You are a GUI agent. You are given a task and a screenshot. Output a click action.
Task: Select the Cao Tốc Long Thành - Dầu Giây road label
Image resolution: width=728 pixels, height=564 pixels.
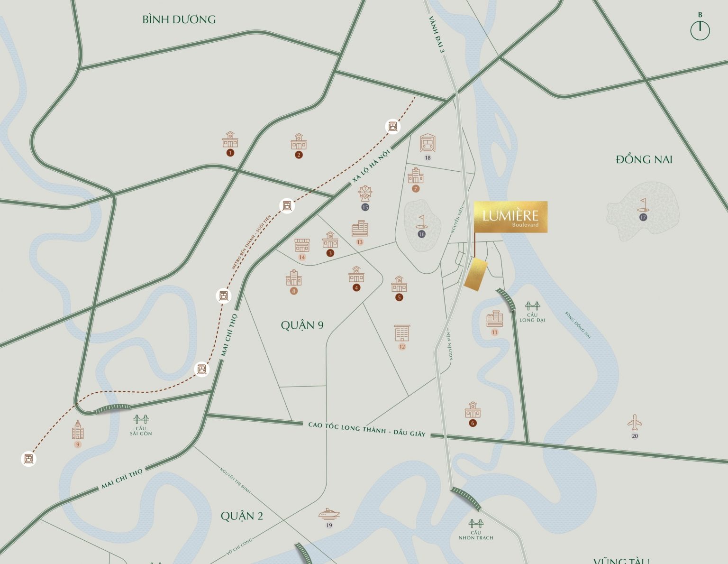tap(367, 429)
